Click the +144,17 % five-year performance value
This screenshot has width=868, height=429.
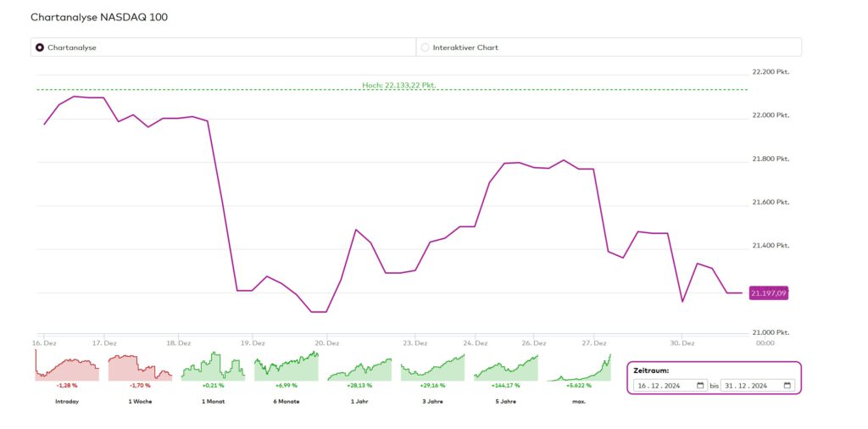point(505,385)
